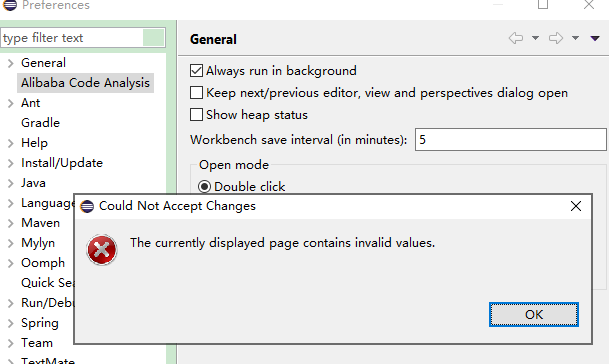This screenshot has height=364, width=609.
Task: Select Alibaba Code Analysis preference page
Action: pyautogui.click(x=85, y=83)
